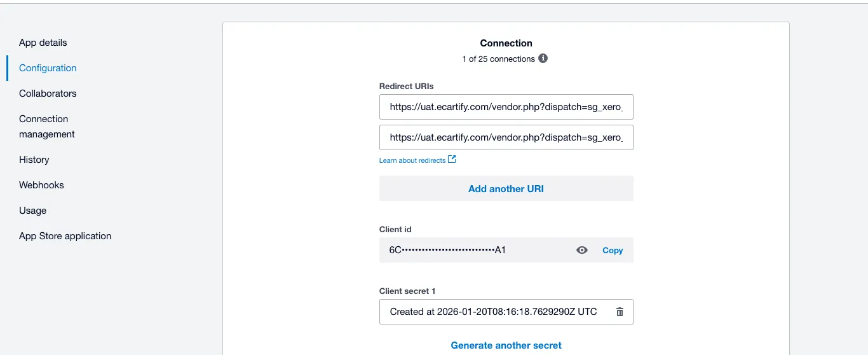
Task: Click external link icon beside Learn about redirects
Action: (452, 159)
